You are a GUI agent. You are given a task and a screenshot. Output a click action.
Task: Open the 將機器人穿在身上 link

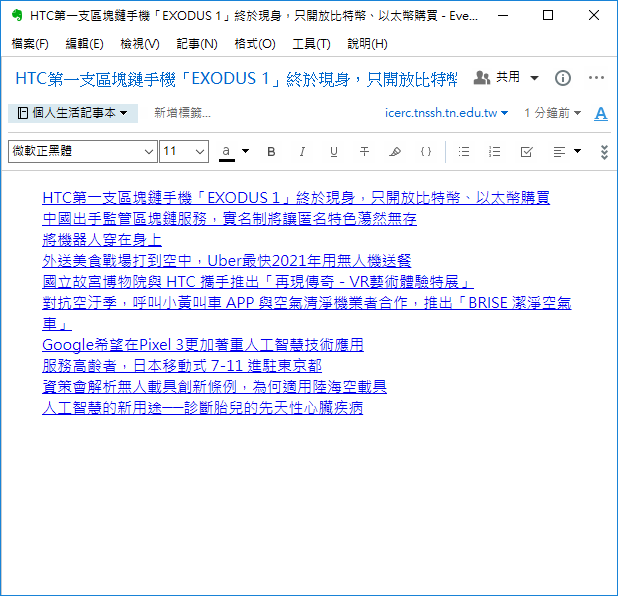(x=102, y=239)
